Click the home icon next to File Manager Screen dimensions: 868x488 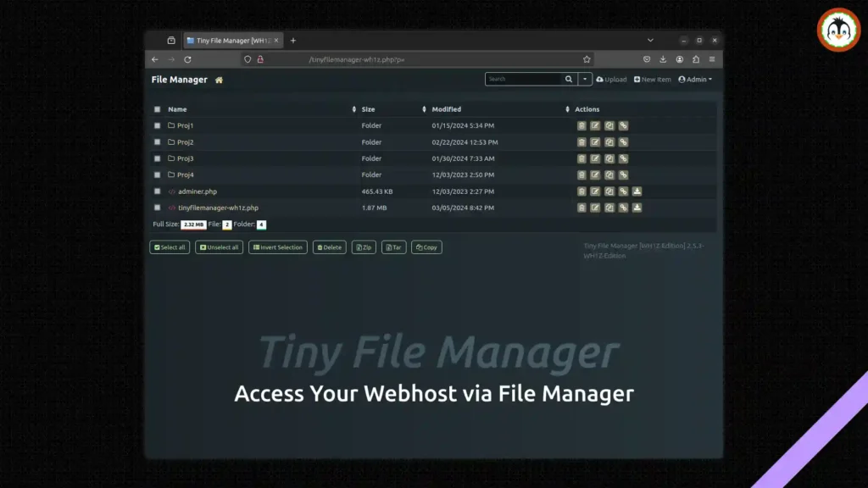218,79
